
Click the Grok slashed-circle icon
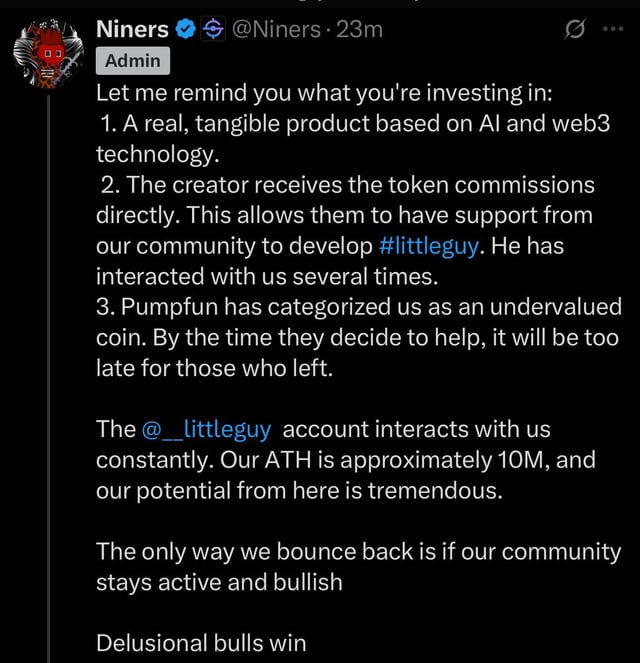click(575, 31)
